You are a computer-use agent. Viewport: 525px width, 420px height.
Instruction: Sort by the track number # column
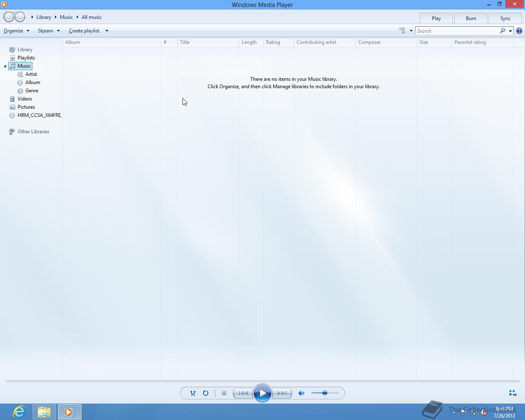click(x=169, y=42)
